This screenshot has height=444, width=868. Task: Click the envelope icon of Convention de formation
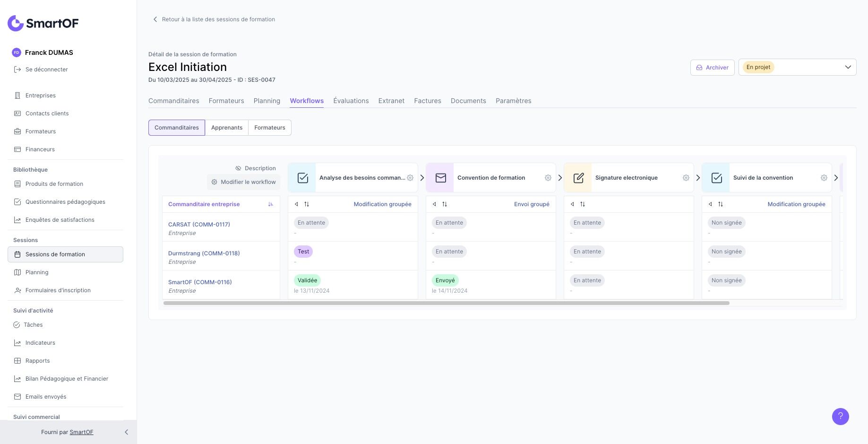440,178
